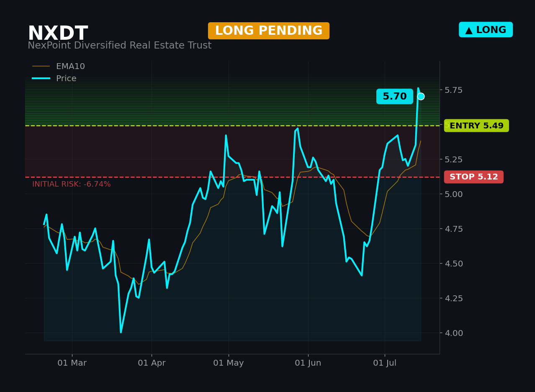Viewport: 535px width, 392px height.
Task: Click the 5.25 y-axis tick label
Action: click(x=454, y=159)
